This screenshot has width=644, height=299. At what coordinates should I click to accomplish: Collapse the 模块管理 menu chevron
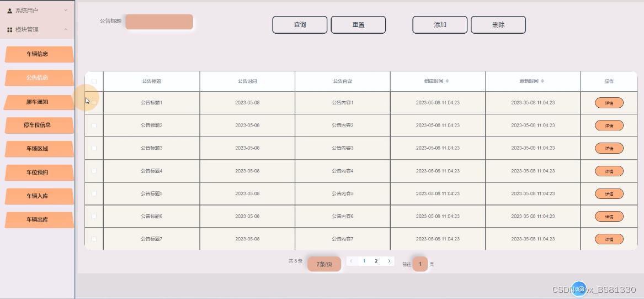(66, 29)
